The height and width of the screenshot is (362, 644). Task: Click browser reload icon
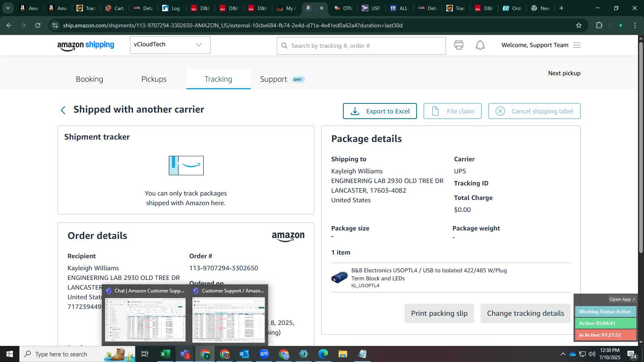click(38, 25)
